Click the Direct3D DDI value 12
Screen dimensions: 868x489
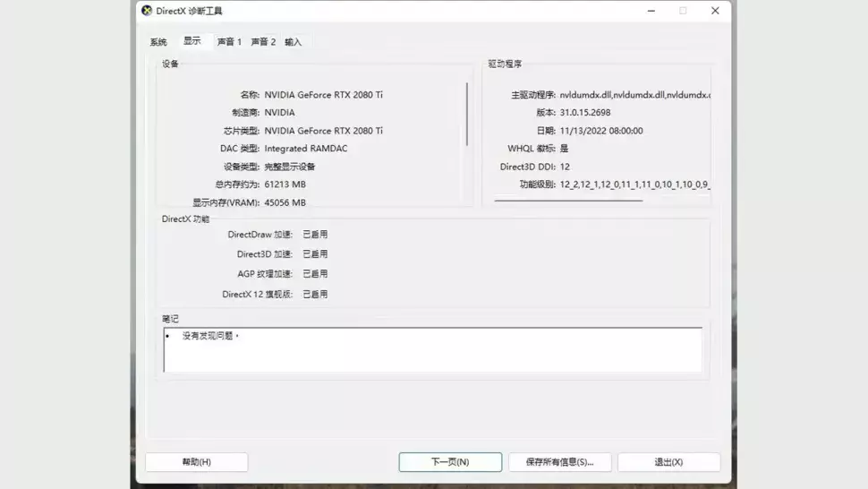pos(565,167)
